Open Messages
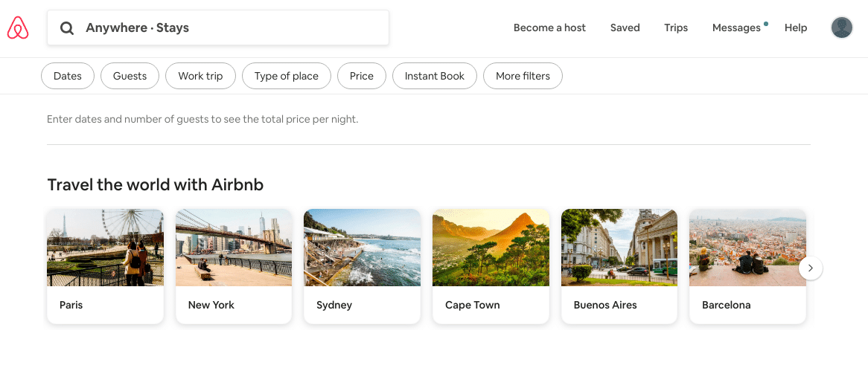 point(736,28)
